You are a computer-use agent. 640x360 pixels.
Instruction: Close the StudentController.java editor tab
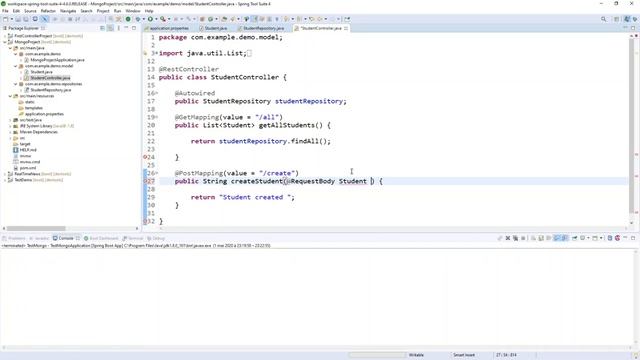pos(346,28)
